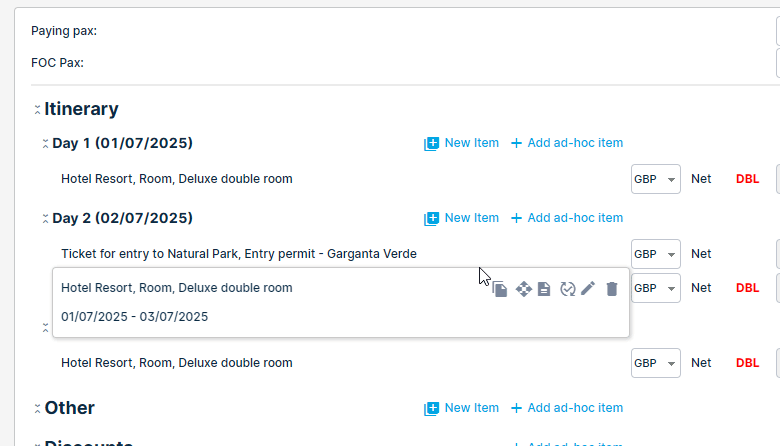Click New Item link for Day 2
This screenshot has height=446, width=780.
pos(471,218)
